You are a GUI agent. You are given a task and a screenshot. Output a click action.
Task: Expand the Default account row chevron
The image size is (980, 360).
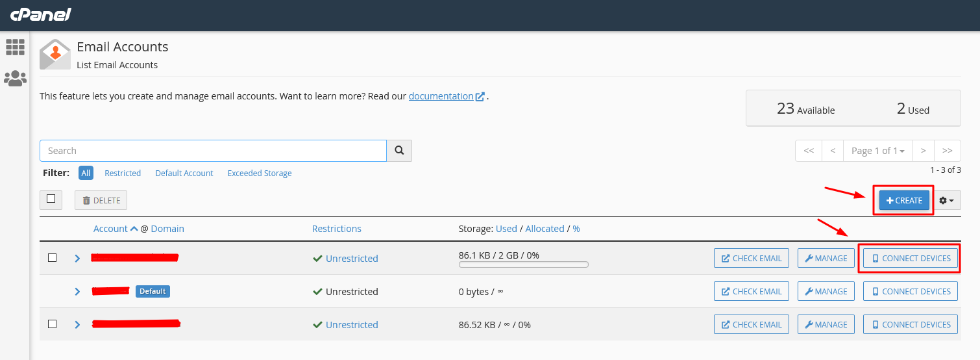point(77,291)
